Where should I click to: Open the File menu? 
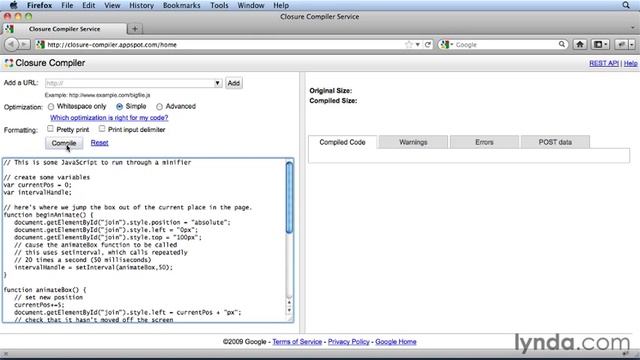[67, 5]
